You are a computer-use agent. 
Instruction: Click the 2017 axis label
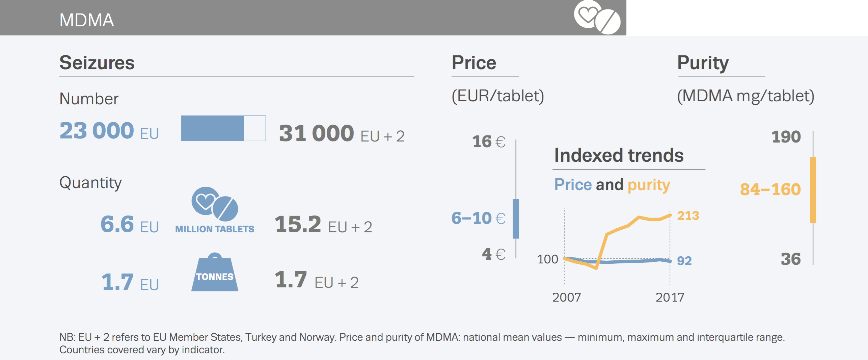(670, 298)
